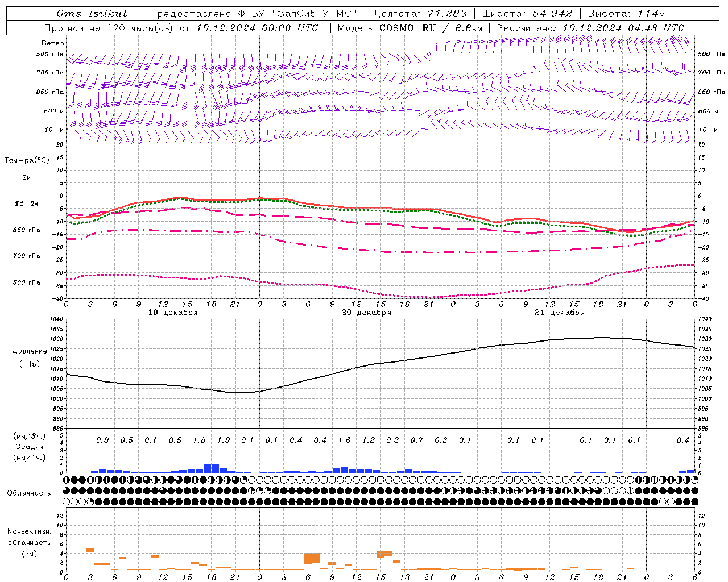This screenshot has height=582, width=728.
Task: Click the "(гПа)" unit label under Давление
Action: (30, 364)
